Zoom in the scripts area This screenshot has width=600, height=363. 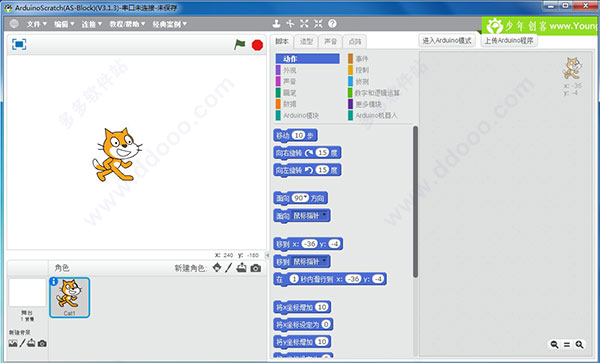[579, 344]
